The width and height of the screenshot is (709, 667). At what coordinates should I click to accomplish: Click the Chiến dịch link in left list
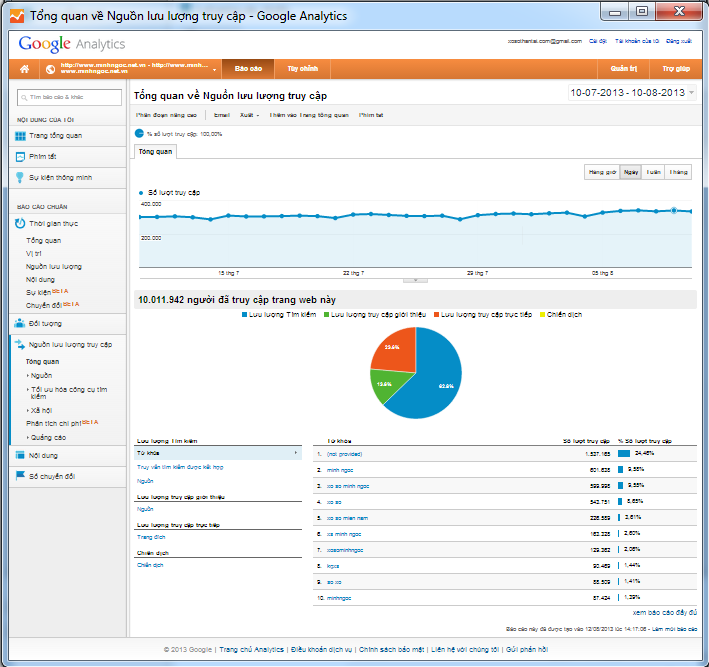click(x=150, y=565)
